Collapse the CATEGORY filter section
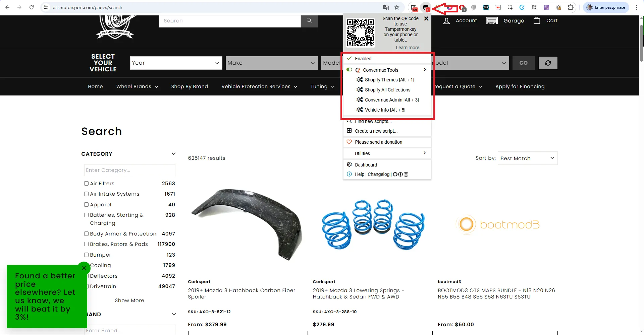The image size is (644, 335). click(173, 154)
